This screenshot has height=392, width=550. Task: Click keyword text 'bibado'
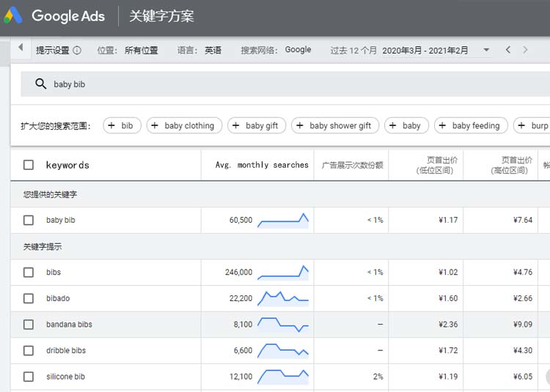[58, 298]
